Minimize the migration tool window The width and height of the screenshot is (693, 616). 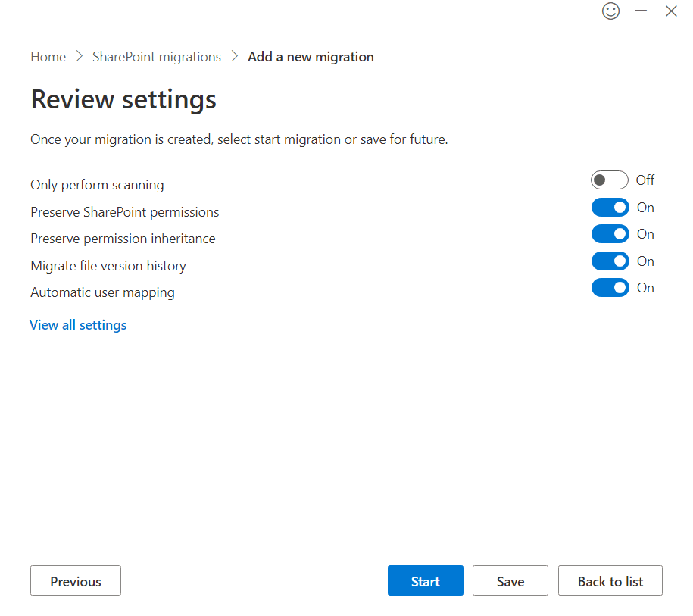click(641, 11)
